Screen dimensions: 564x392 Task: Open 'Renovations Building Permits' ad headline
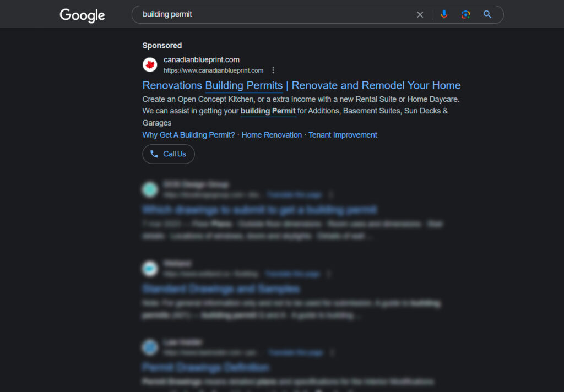301,85
